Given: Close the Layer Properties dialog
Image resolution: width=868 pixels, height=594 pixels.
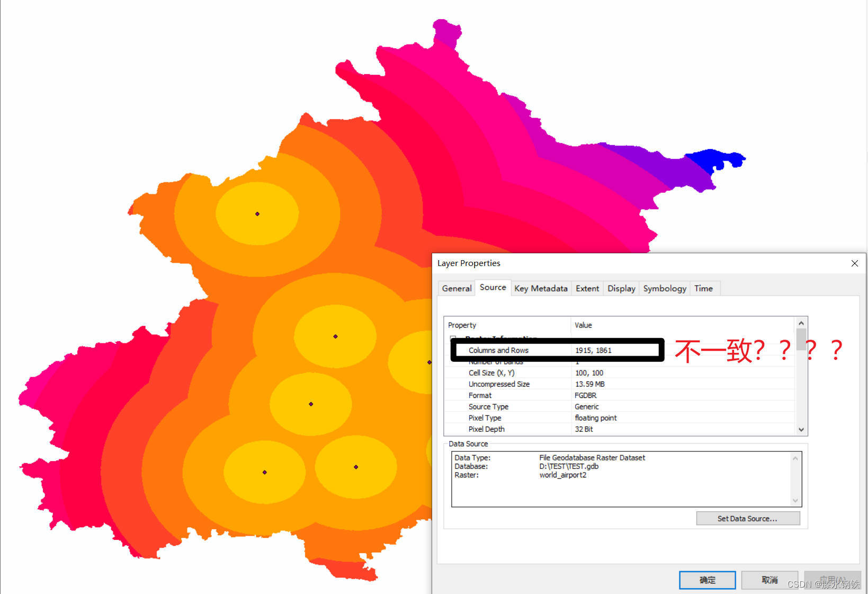Looking at the screenshot, I should point(854,263).
